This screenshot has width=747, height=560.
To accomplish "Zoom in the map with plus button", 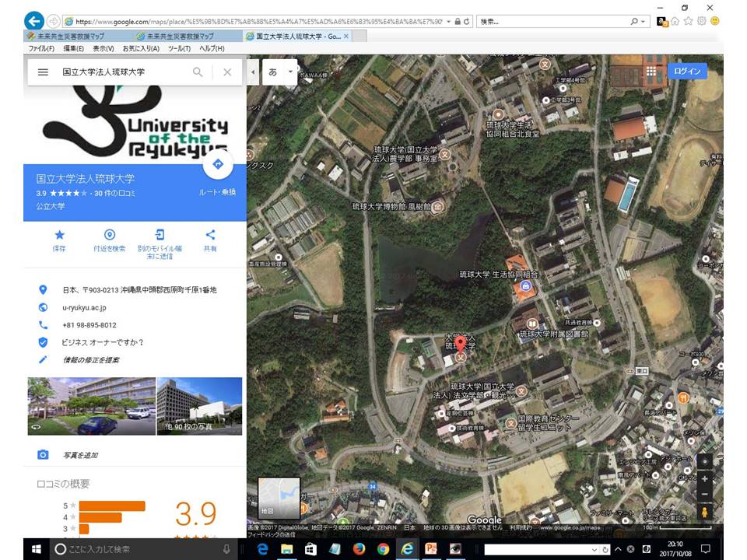I will tap(705, 478).
